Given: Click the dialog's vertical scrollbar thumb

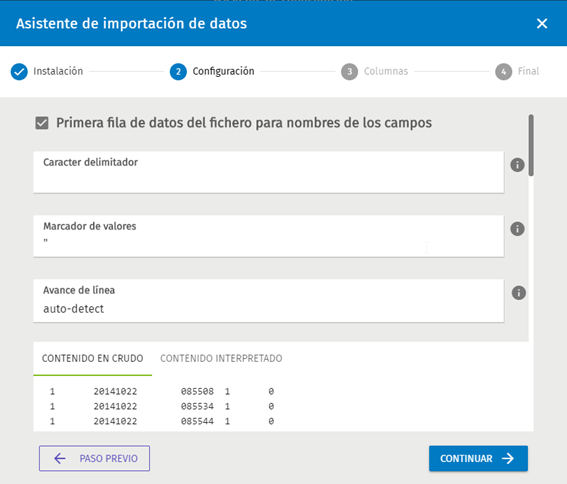Looking at the screenshot, I should (x=531, y=145).
